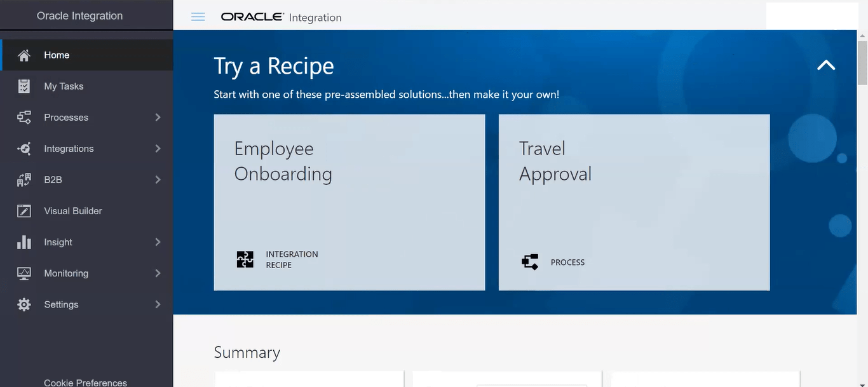Open the Cookie Preferences link
The width and height of the screenshot is (868, 387).
(85, 382)
